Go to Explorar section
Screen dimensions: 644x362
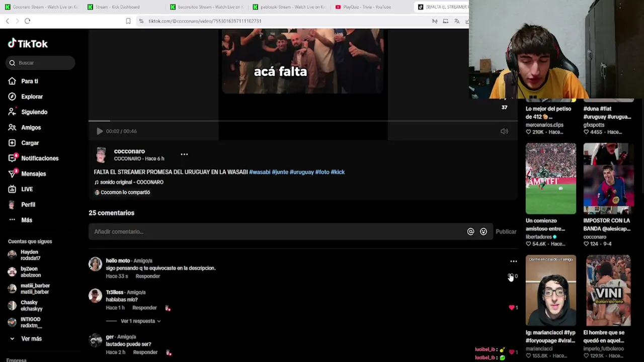32,97
